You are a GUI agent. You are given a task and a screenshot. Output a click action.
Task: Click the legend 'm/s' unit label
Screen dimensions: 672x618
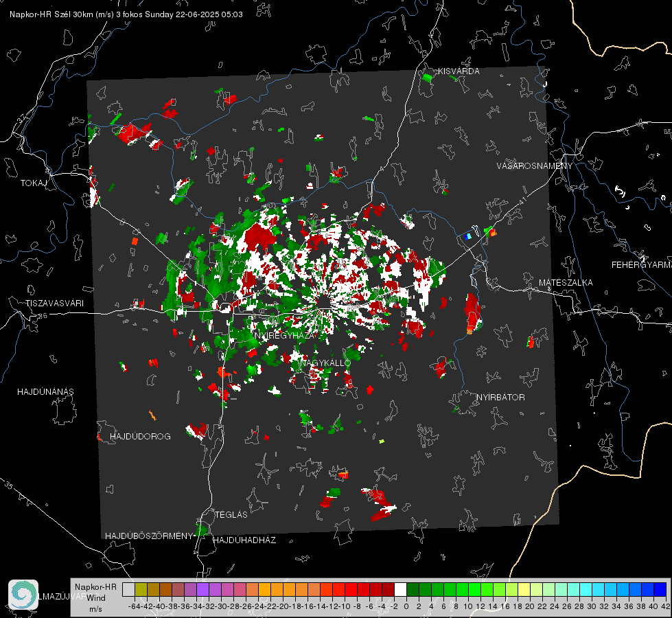point(95,609)
